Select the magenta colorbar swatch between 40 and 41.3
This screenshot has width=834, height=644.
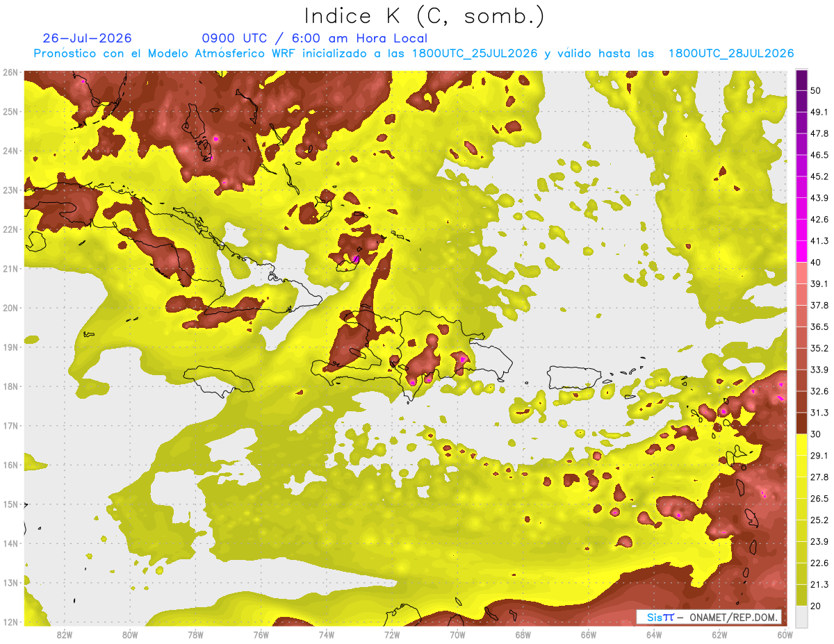(x=801, y=251)
